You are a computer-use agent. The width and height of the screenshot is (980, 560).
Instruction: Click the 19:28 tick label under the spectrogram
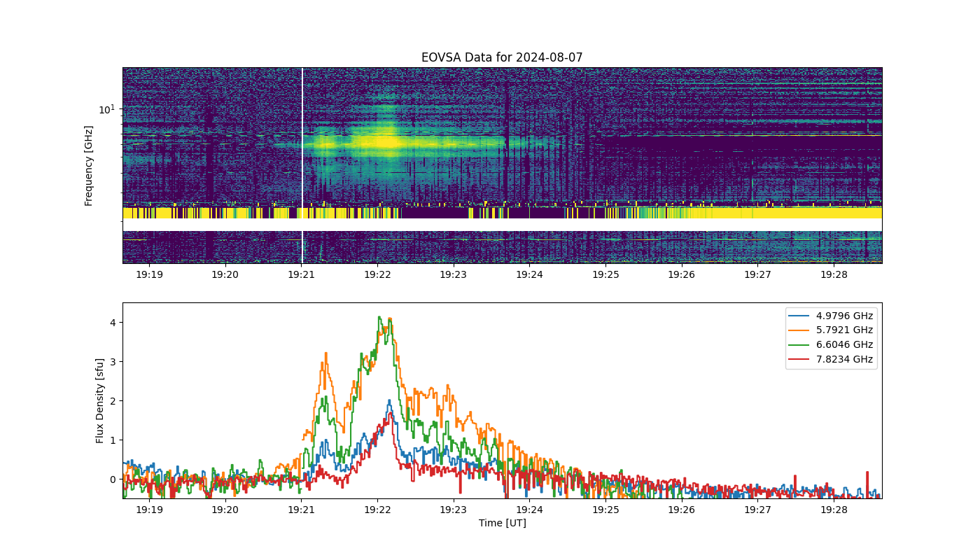click(834, 275)
